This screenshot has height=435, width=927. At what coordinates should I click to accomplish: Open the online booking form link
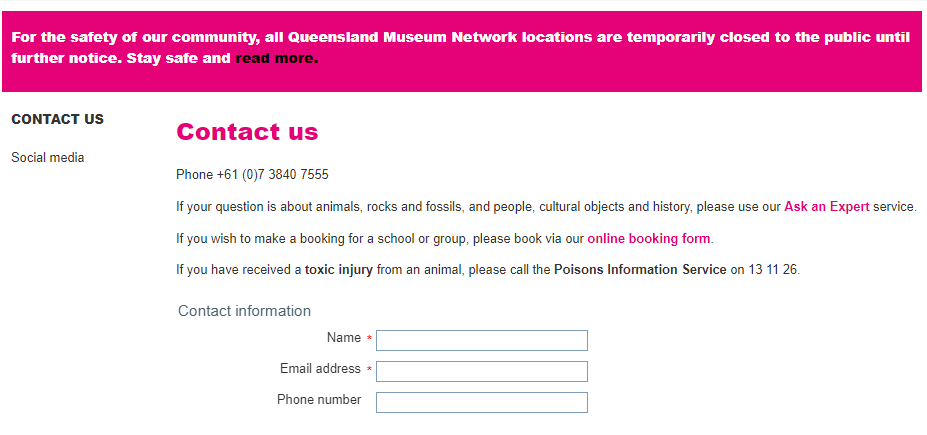[x=649, y=239]
